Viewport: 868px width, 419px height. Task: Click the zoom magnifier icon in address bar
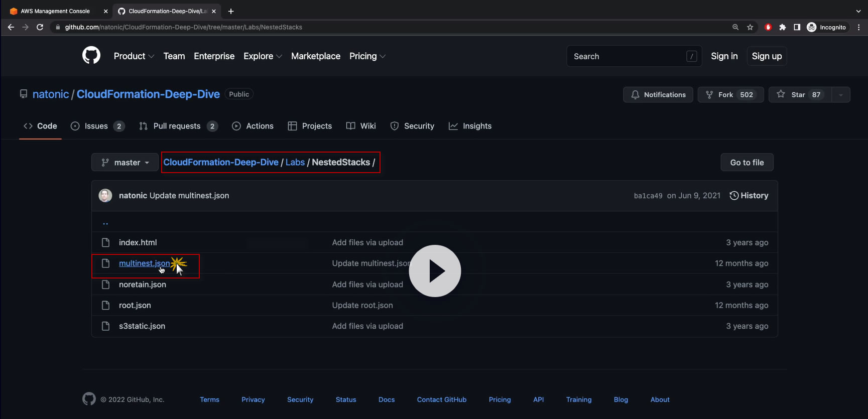coord(735,27)
